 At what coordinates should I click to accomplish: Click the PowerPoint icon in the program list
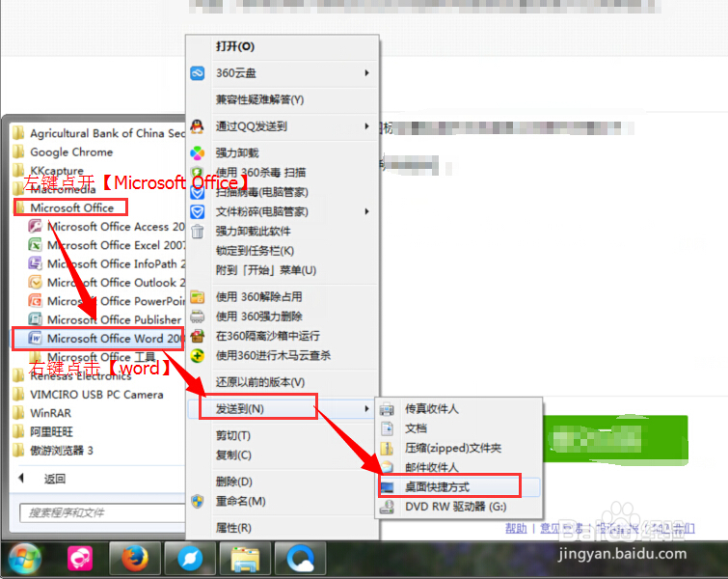click(x=36, y=301)
